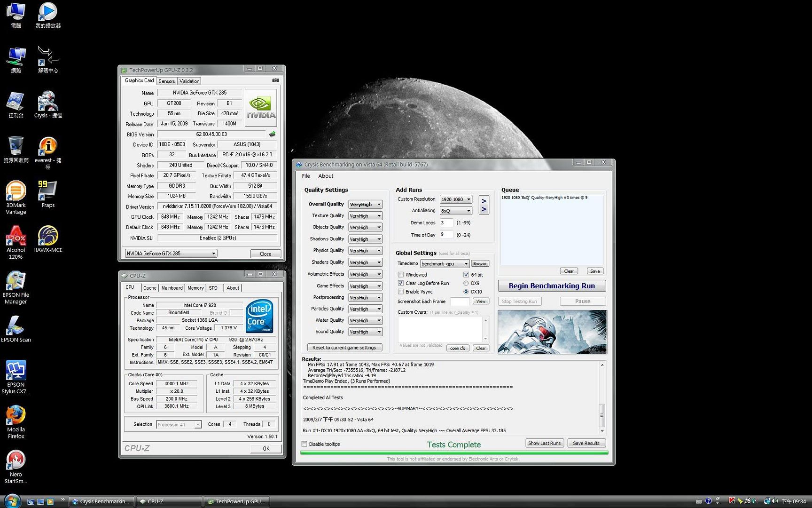Screen dimensions: 812x508
Task: Launch Fraps from the desktop
Action: click(47, 194)
